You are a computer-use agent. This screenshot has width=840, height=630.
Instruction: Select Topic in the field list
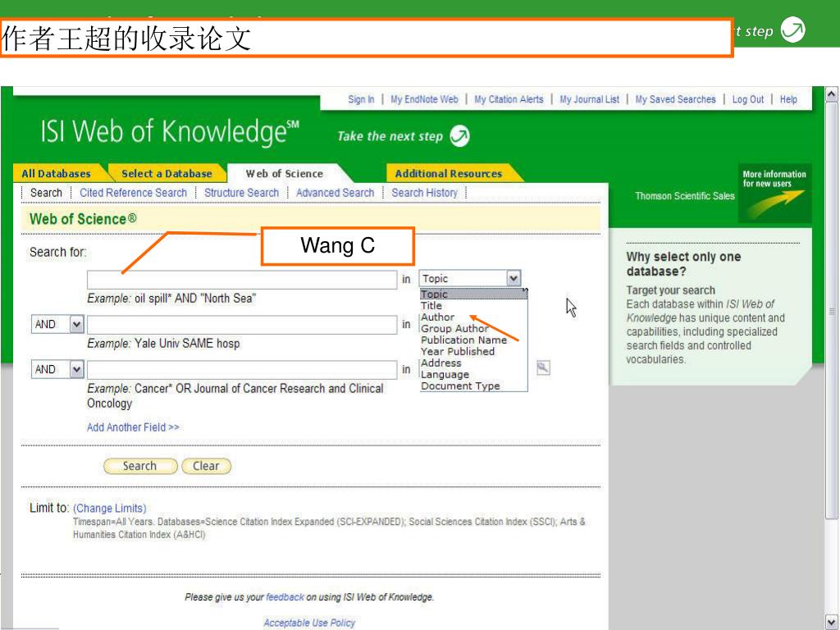coord(473,294)
